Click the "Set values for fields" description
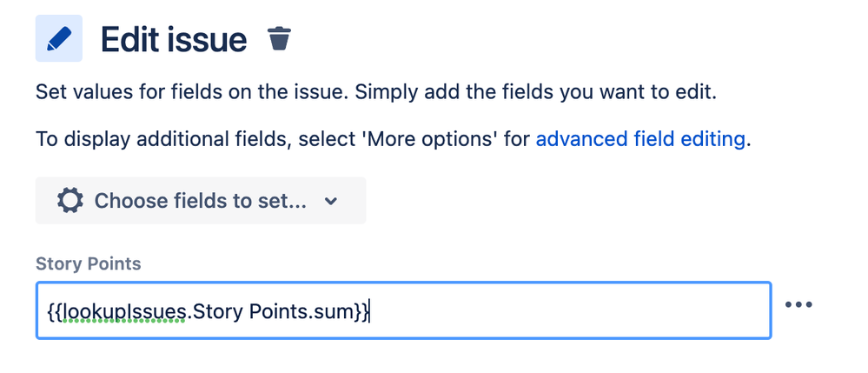This screenshot has width=868, height=373. click(x=191, y=92)
